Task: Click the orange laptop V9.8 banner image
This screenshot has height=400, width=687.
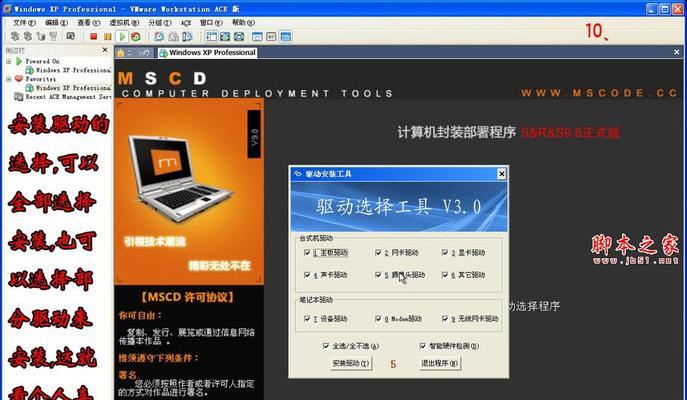Action: 189,192
